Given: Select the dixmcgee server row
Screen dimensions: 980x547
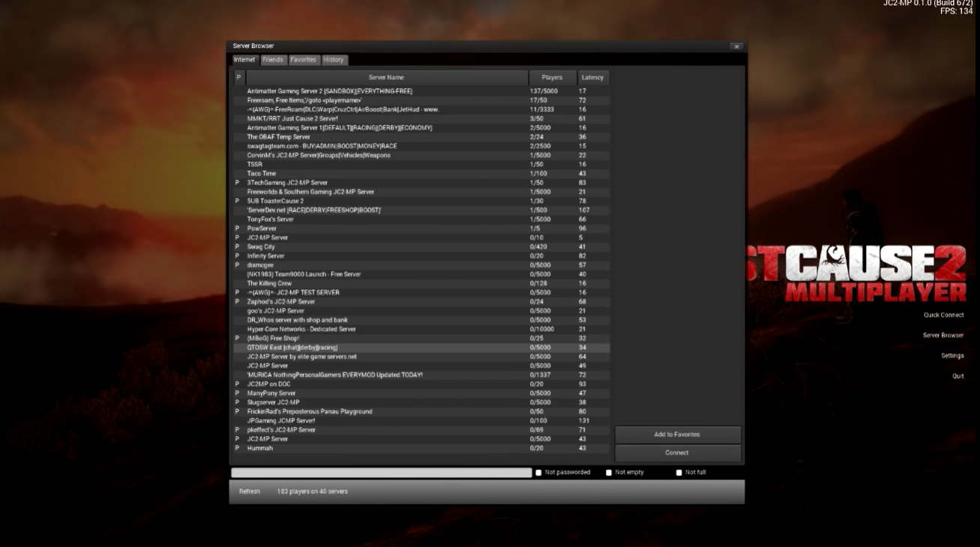Looking at the screenshot, I should [421, 265].
